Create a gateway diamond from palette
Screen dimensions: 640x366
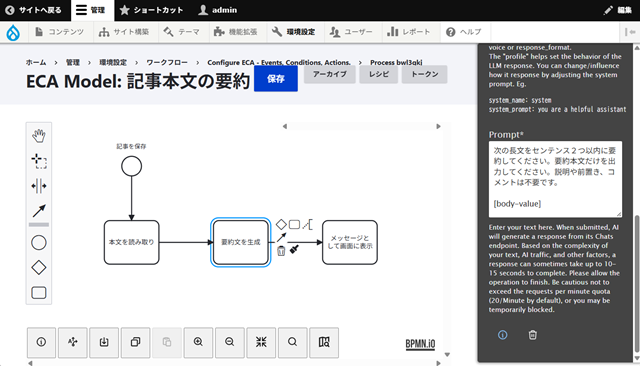tap(39, 268)
